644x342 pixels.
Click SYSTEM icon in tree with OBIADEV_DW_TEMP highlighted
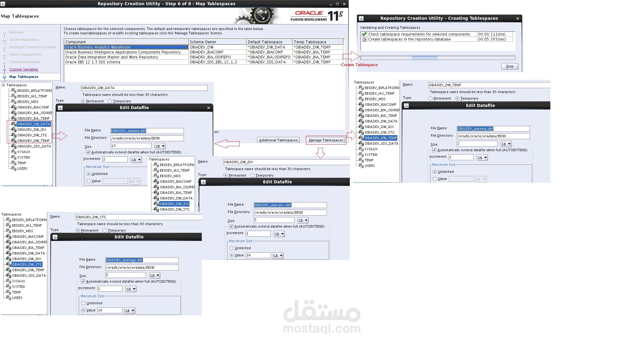[361, 155]
